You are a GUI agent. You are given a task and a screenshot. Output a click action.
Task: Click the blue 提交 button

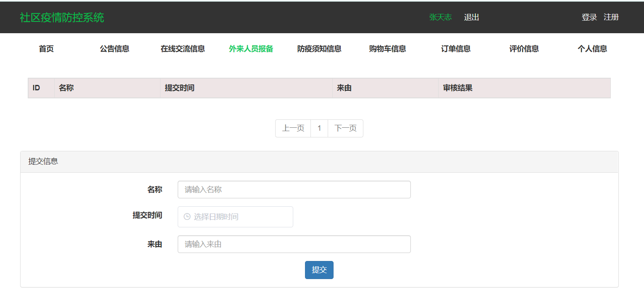[x=319, y=270]
